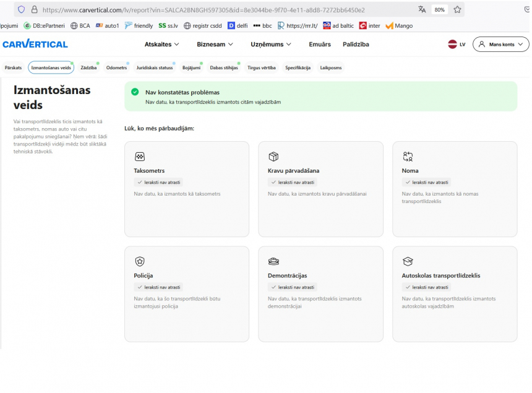Click the Autoskolas graduation cap icon
This screenshot has width=532, height=393.
(408, 261)
